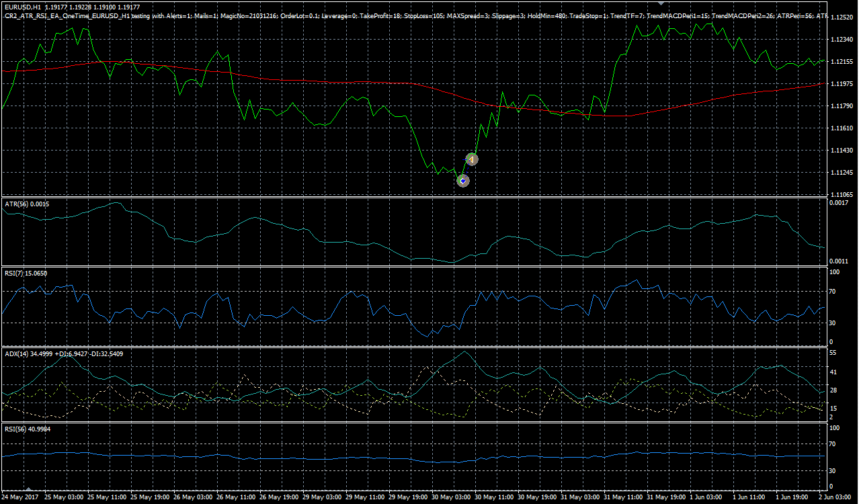Select the blue buy entry arrow marker
The image size is (859, 504).
pyautogui.click(x=462, y=181)
